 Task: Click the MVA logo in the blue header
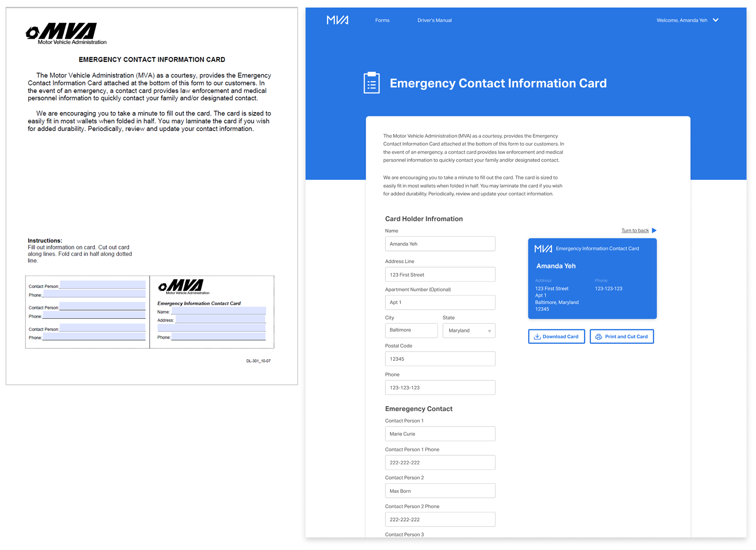point(337,20)
